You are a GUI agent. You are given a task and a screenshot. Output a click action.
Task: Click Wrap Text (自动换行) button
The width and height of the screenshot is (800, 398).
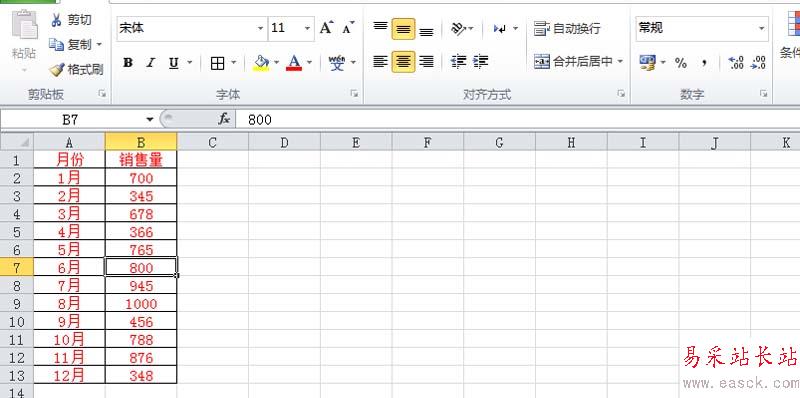[x=567, y=29]
